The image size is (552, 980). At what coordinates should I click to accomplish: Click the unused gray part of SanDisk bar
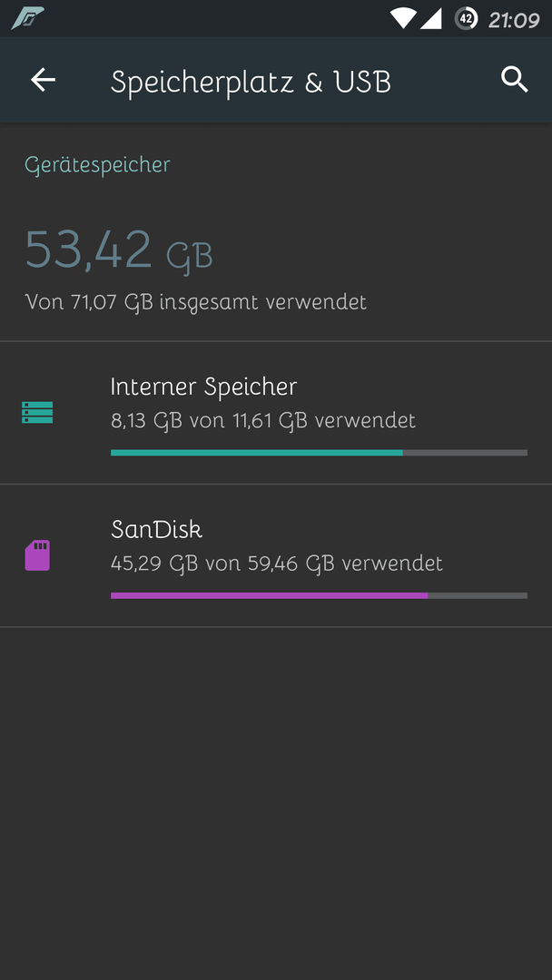tap(478, 595)
